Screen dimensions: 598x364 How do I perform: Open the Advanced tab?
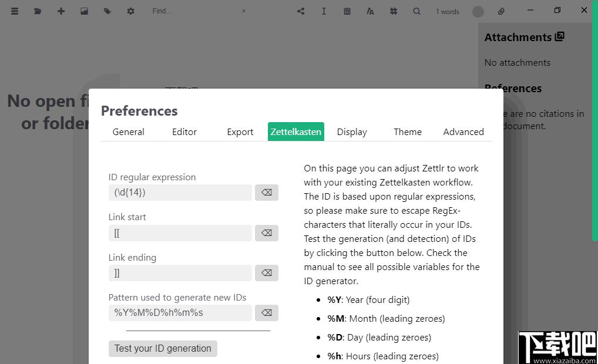coord(463,132)
